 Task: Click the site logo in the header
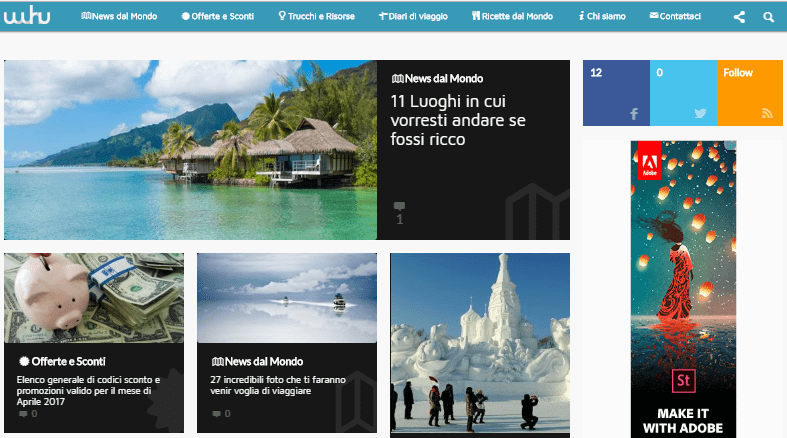[27, 16]
